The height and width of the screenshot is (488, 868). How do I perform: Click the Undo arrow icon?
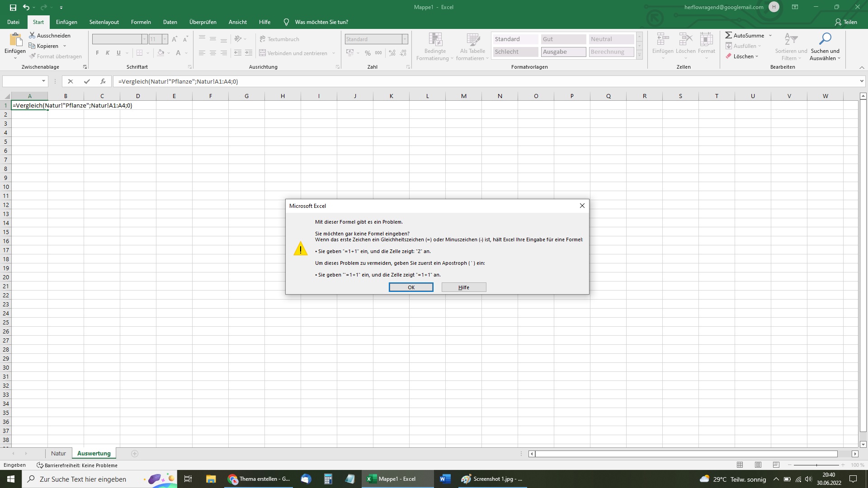[x=26, y=7]
